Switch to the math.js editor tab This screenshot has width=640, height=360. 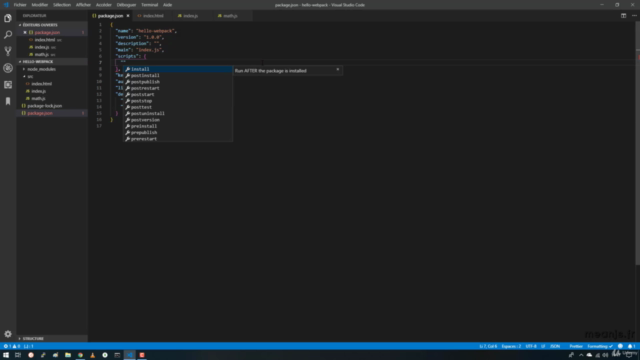pyautogui.click(x=231, y=16)
